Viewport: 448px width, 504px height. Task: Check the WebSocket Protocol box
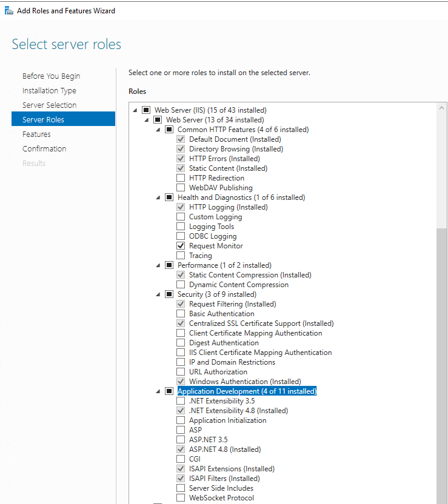[181, 498]
